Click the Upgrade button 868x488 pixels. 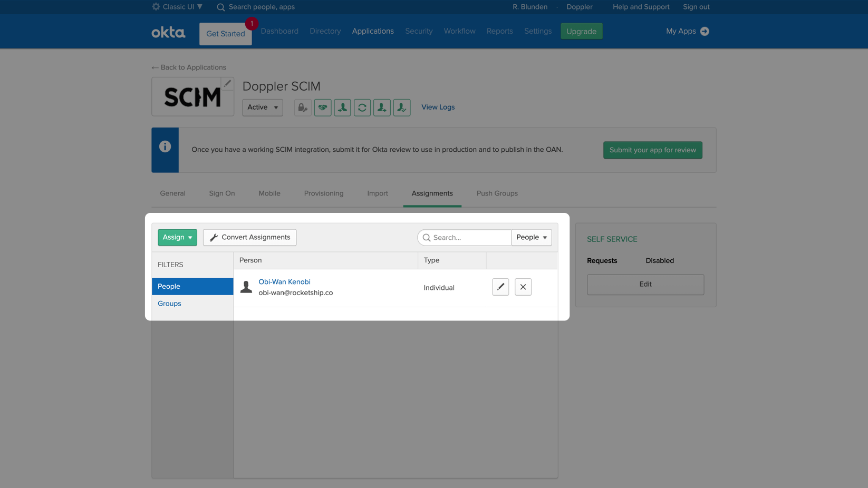(582, 31)
